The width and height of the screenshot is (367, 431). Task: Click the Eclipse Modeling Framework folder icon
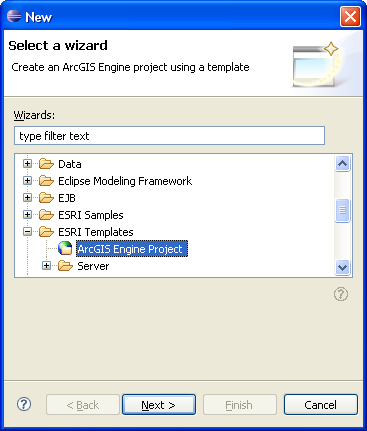tap(46, 181)
